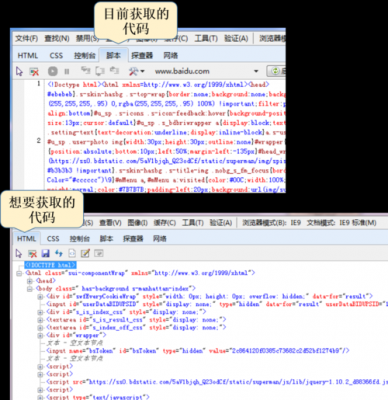
Task: Open 浏览器模式(B): IE9 menu
Action: [271, 223]
